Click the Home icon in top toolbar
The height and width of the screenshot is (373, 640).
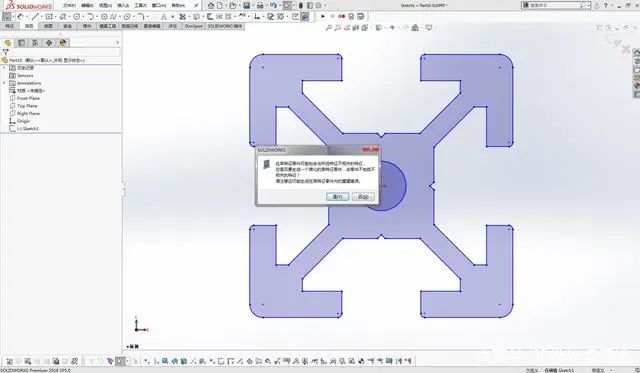tap(211, 6)
